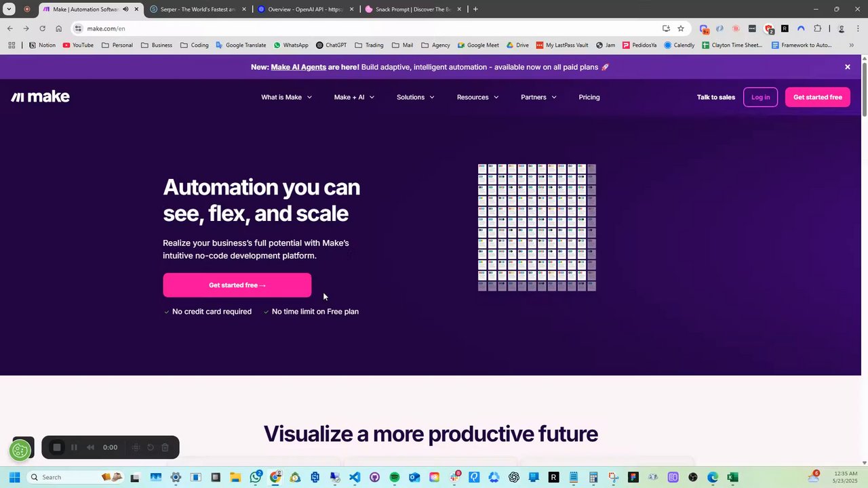
Task: Click the animated app grid graphic
Action: point(537,227)
